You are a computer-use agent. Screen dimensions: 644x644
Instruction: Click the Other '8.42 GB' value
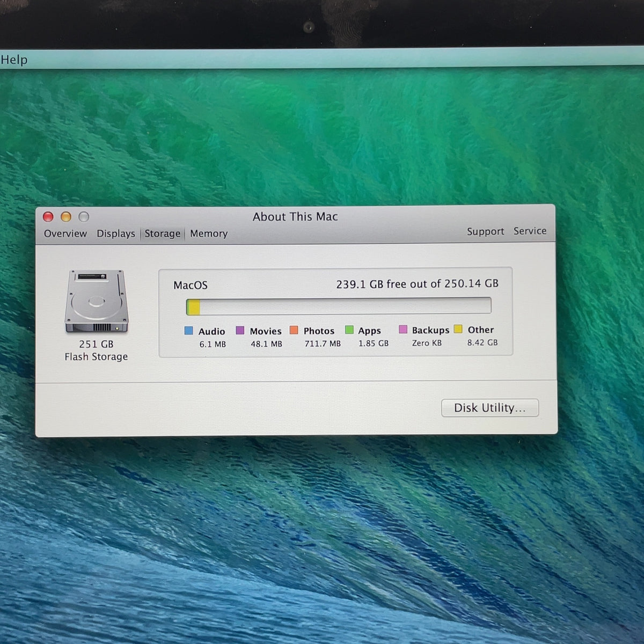[482, 342]
